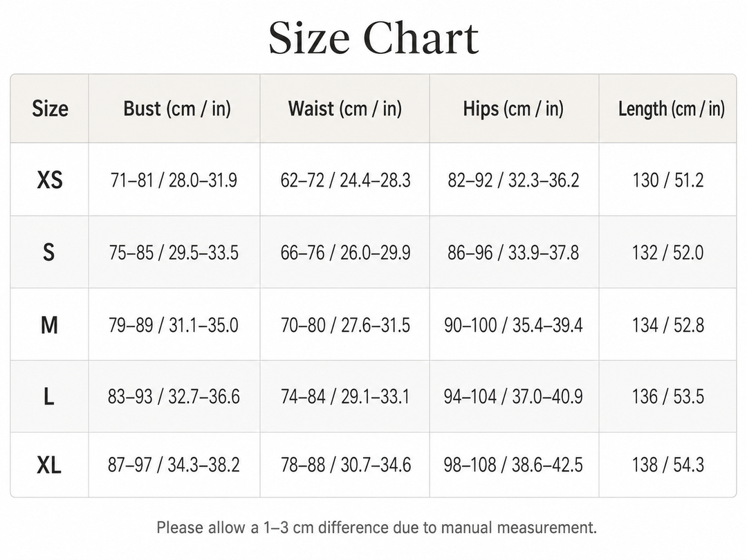This screenshot has height=560, width=747.
Task: Click the Size Chart title
Action: tap(373, 38)
